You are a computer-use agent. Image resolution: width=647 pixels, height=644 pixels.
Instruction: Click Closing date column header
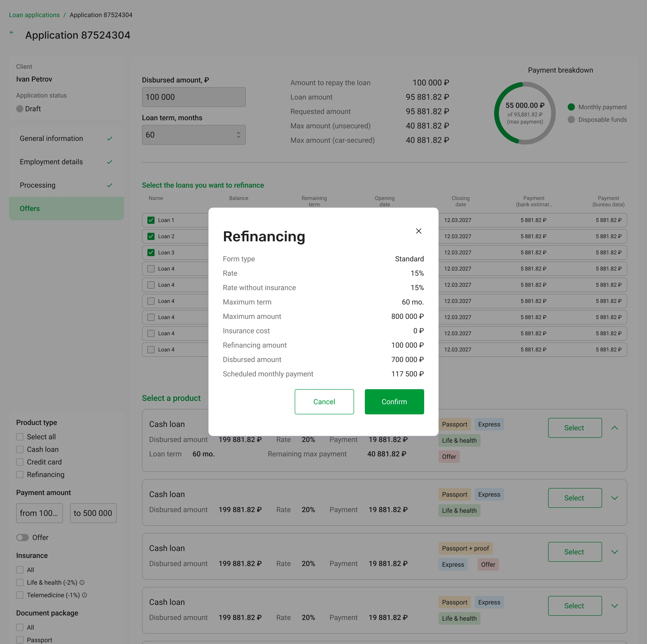coord(461,201)
